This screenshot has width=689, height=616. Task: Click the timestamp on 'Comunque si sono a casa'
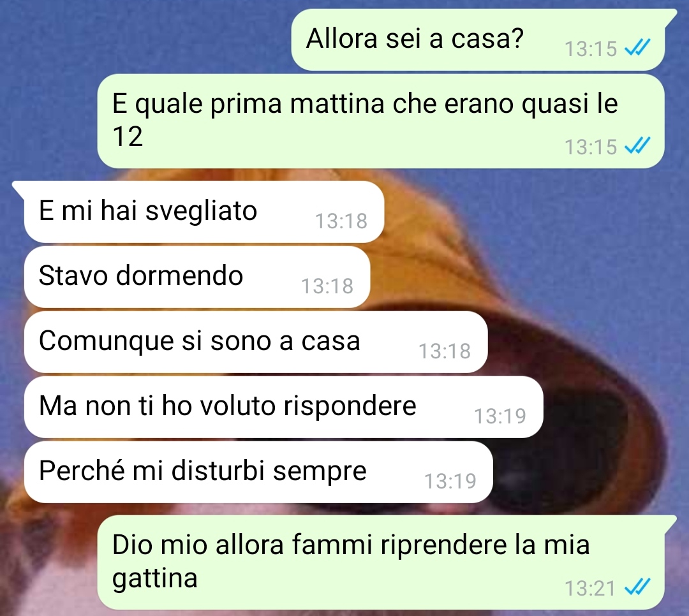tap(445, 351)
